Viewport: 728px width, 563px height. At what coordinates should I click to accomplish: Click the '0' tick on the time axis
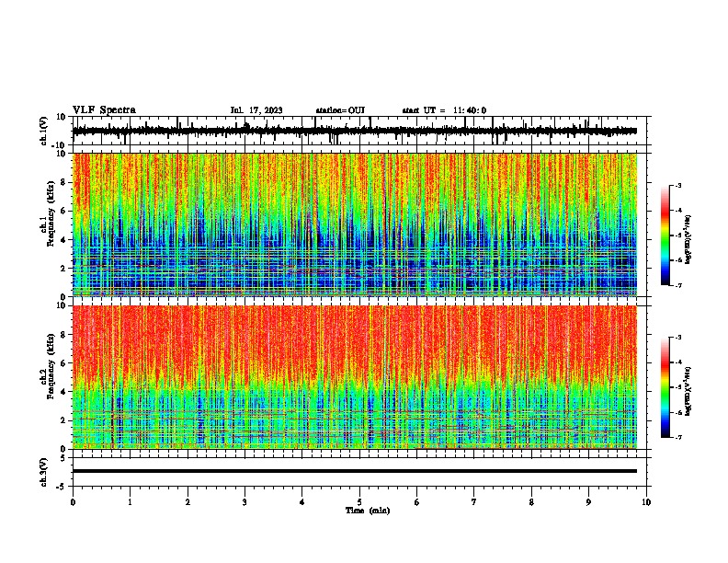pyautogui.click(x=73, y=502)
